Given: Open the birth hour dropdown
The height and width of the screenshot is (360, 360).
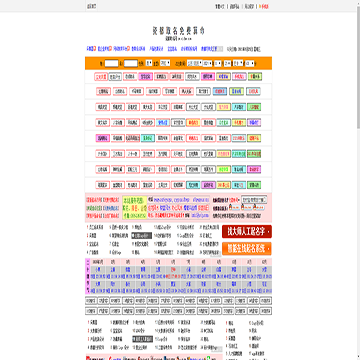Looking at the screenshot, I should tap(238, 63).
